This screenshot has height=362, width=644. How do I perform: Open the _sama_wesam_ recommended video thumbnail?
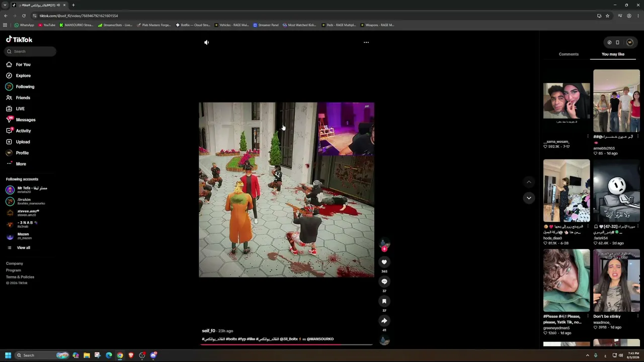(567, 101)
